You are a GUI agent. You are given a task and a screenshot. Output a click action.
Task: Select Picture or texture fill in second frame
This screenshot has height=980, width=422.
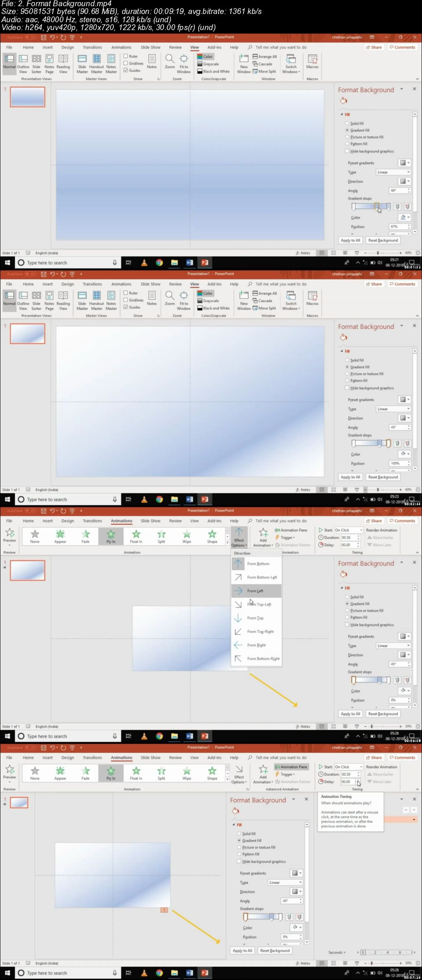point(347,374)
